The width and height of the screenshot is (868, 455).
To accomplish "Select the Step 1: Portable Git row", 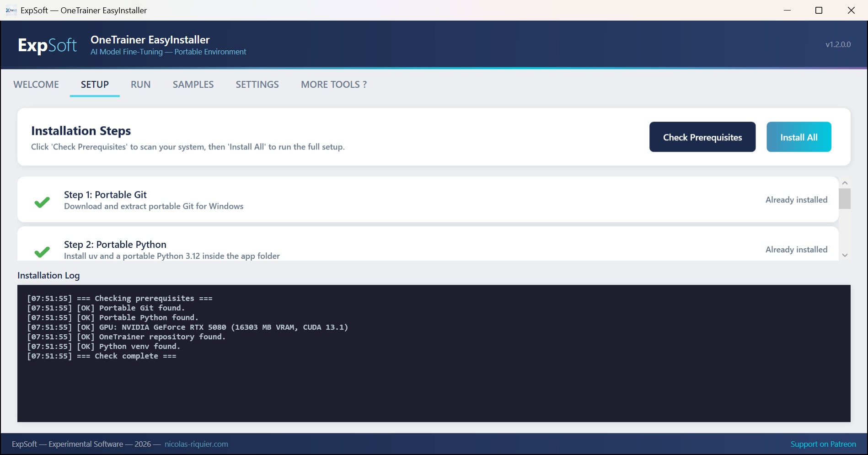I will pos(428,200).
